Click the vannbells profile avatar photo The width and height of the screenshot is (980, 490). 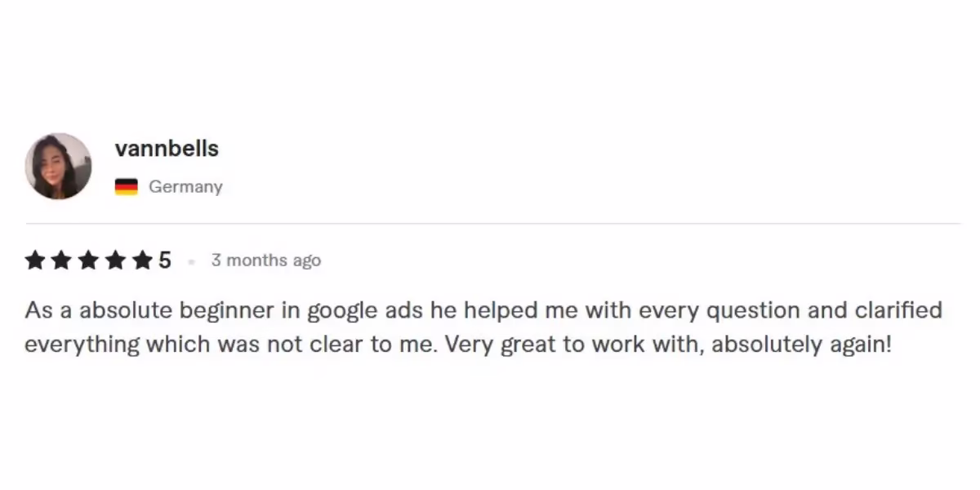pyautogui.click(x=58, y=167)
